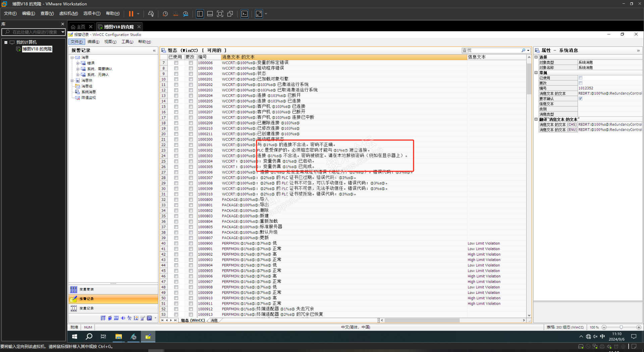Take a VM snapshot with the clock-plus icon
644x352 pixels.
pyautogui.click(x=165, y=14)
